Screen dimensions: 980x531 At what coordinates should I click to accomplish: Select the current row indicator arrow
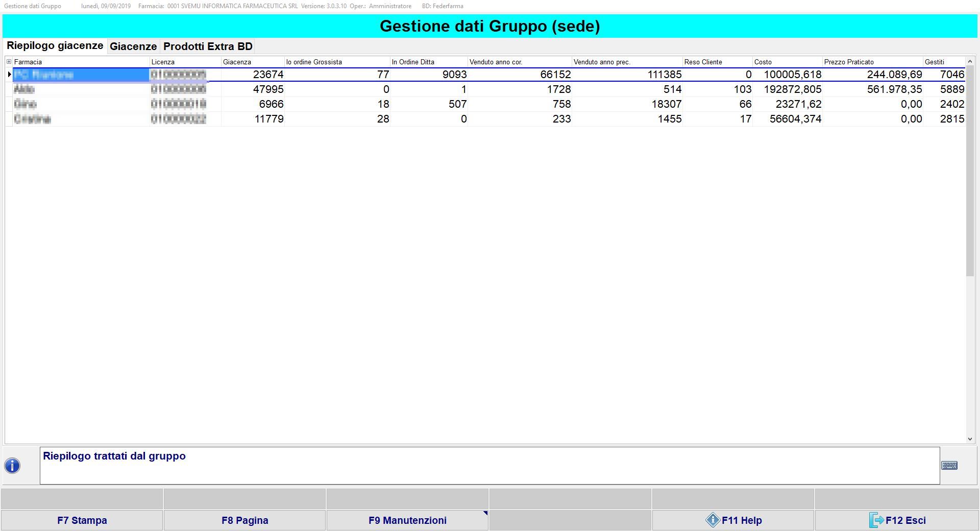(x=9, y=75)
